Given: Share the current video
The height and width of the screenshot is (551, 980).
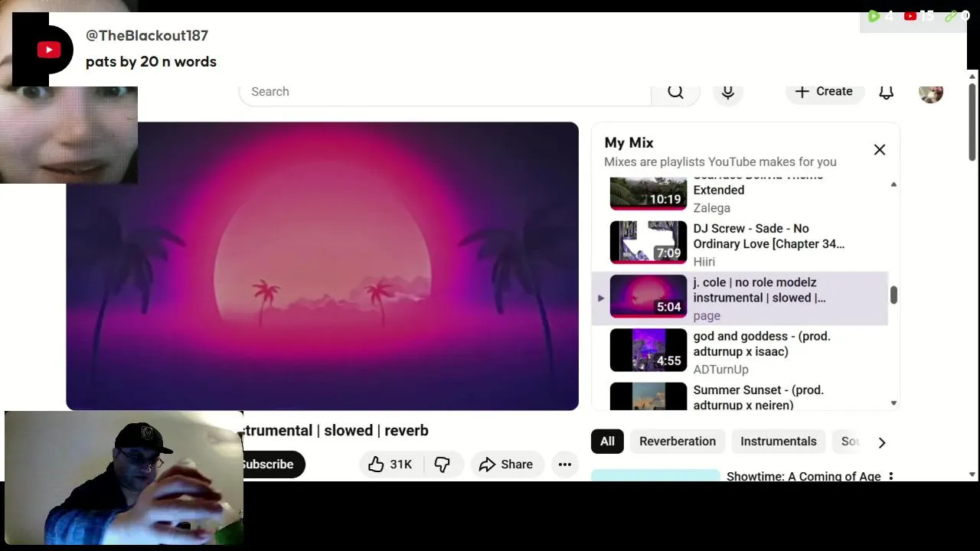Looking at the screenshot, I should click(x=506, y=465).
